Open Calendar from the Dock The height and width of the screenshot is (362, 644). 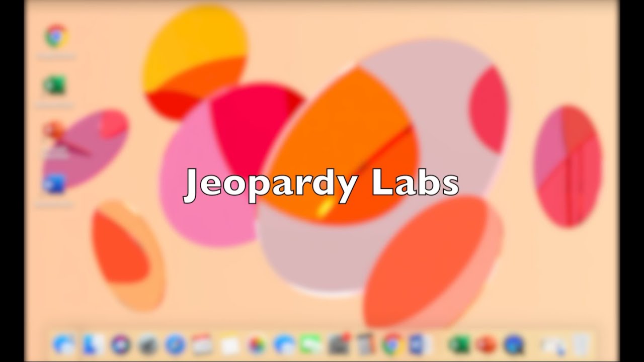tap(203, 344)
